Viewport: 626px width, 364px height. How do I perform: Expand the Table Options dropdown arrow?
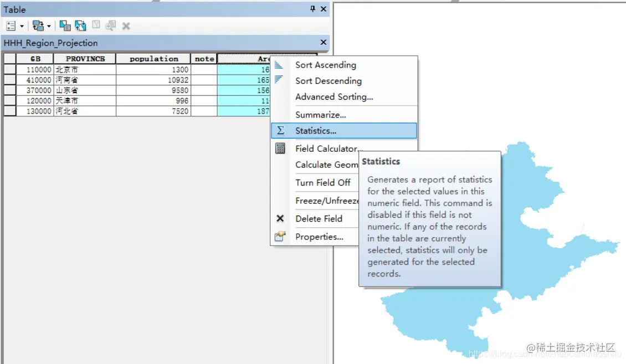tap(22, 27)
